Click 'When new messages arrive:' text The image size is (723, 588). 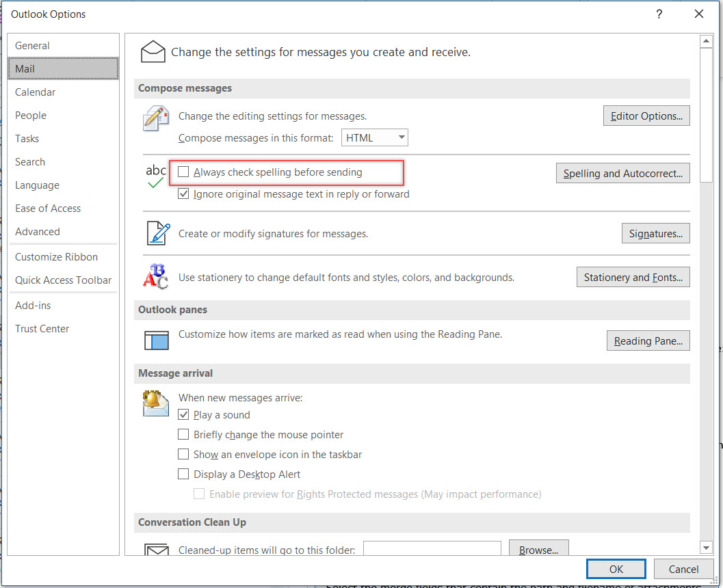[240, 398]
